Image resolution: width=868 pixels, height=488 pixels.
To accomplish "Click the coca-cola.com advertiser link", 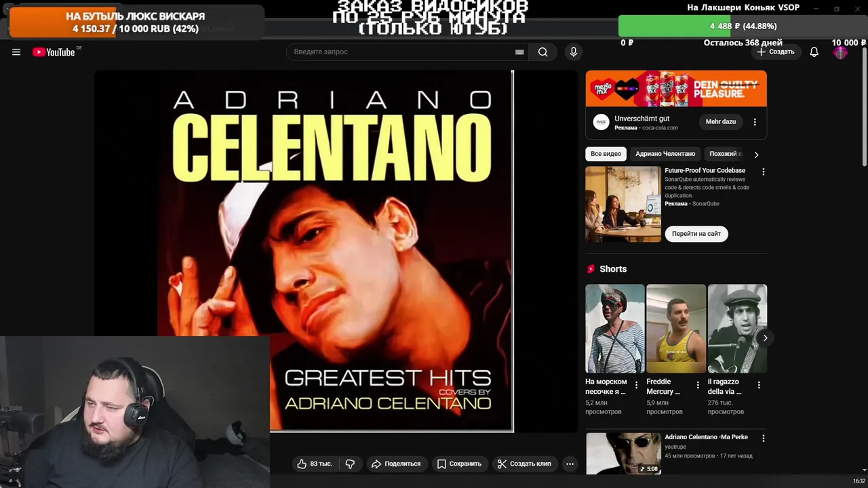I will click(x=660, y=128).
